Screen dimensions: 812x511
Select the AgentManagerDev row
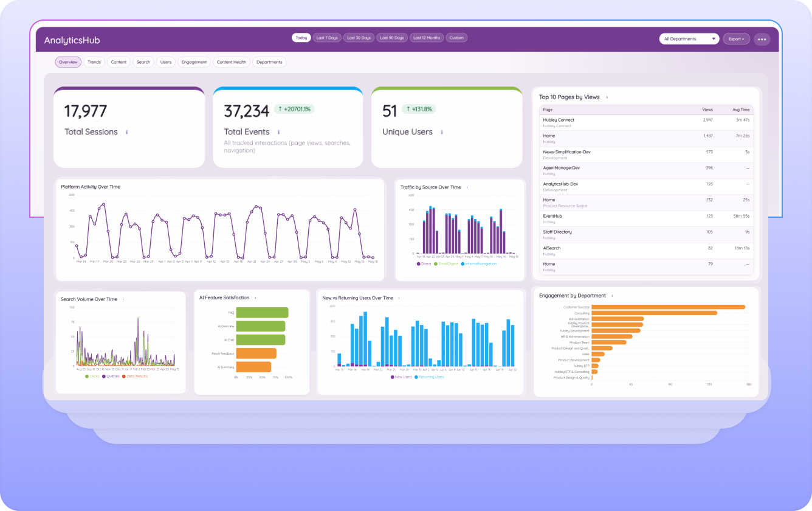(646, 170)
